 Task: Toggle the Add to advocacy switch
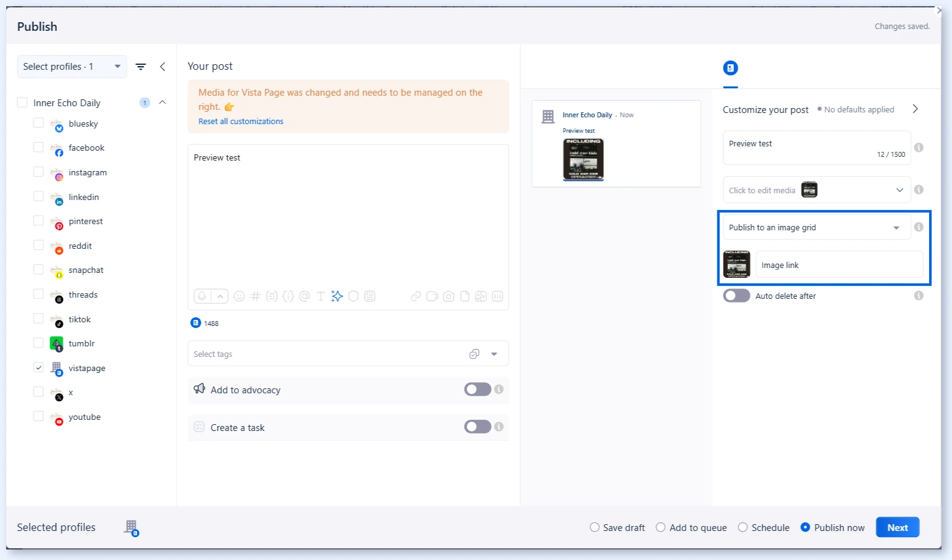478,390
